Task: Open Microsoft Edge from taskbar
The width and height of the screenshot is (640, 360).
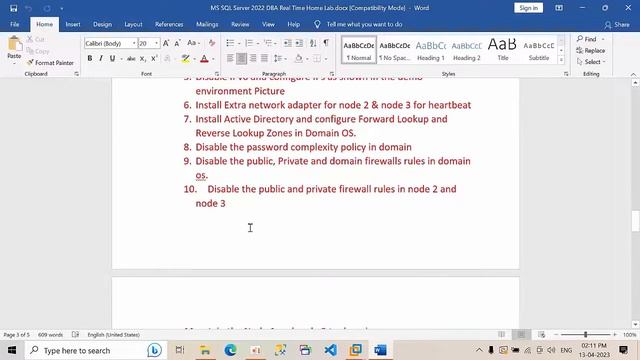Action: 230,350
